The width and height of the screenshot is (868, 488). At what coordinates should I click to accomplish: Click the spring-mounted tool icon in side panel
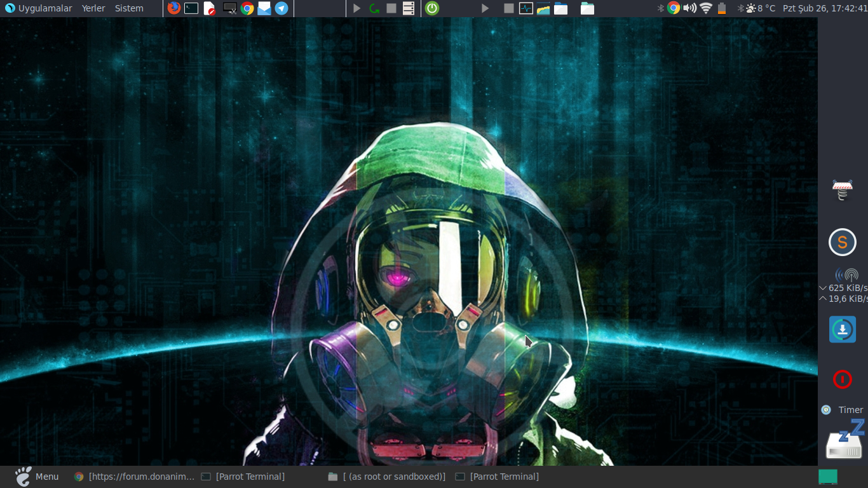click(x=843, y=190)
